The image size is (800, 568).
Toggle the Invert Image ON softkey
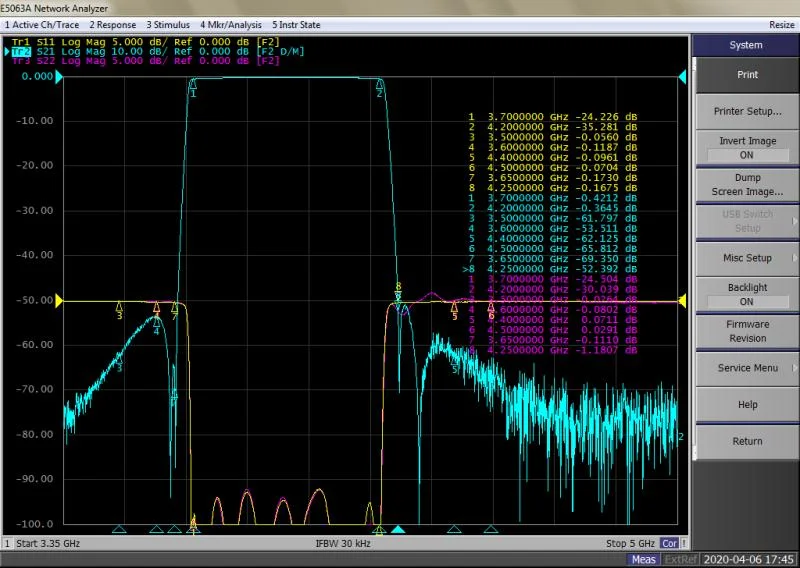coord(746,148)
